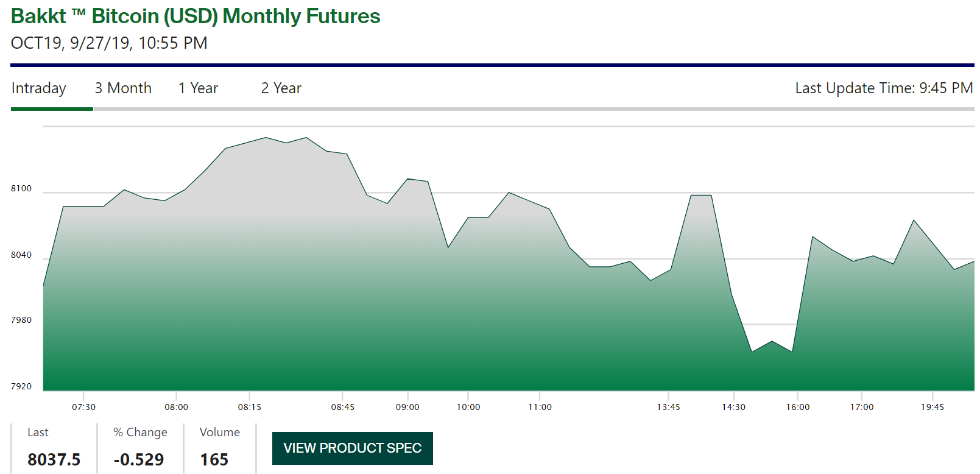Image resolution: width=980 pixels, height=474 pixels.
Task: Click the 07:30 time axis label
Action: pyautogui.click(x=83, y=407)
